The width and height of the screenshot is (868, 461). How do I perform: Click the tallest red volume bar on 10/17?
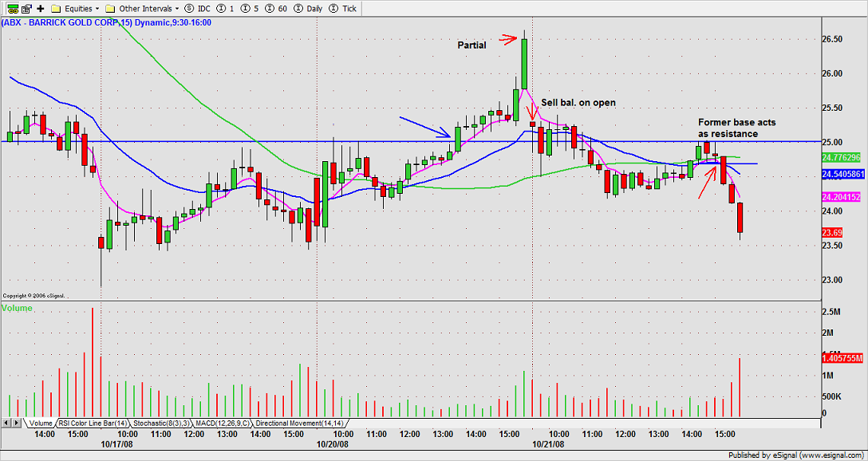(x=93, y=362)
